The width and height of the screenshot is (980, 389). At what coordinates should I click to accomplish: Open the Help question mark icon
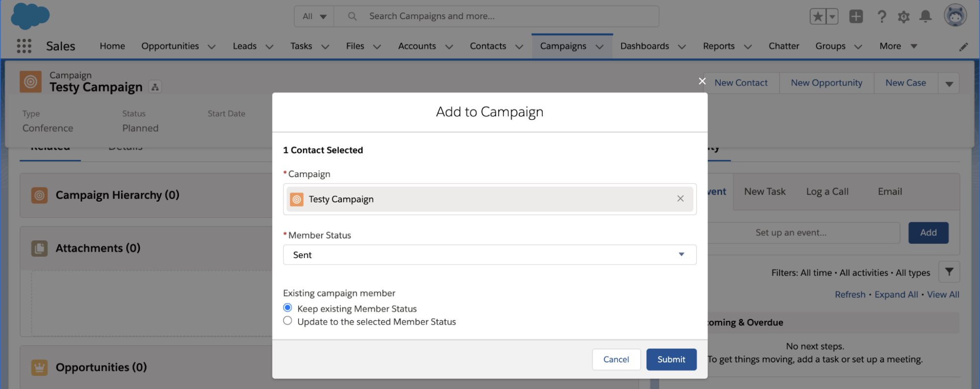coord(881,17)
